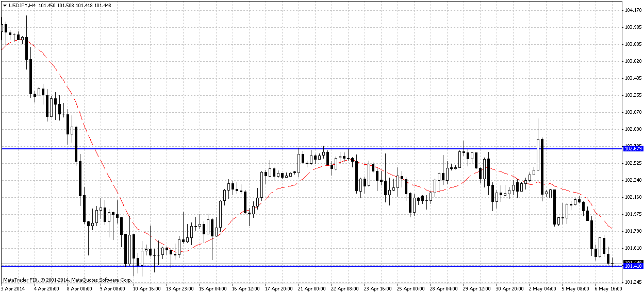Screen dimensions: 644x293
Task: Click the USDJPY,H4 chart title text
Action: [x=22, y=5]
